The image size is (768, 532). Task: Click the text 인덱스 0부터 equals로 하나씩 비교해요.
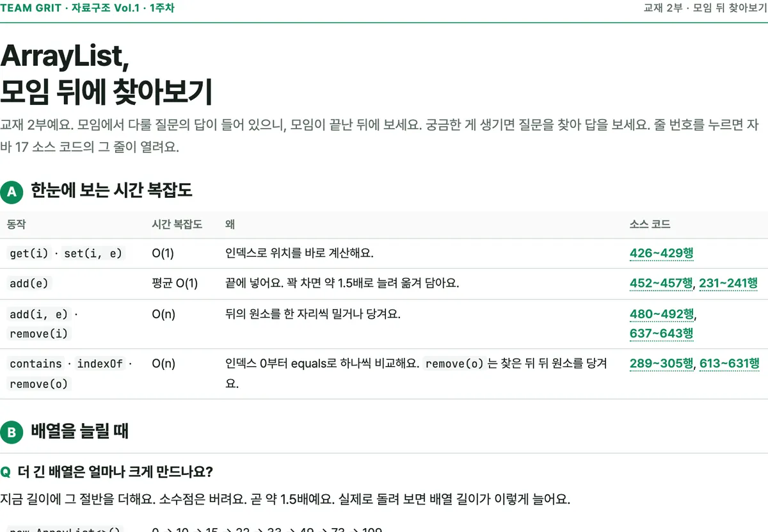click(x=322, y=364)
